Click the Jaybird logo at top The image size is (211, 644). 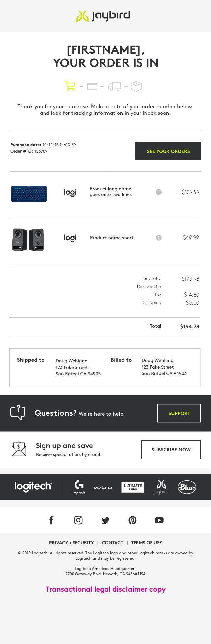tap(103, 16)
